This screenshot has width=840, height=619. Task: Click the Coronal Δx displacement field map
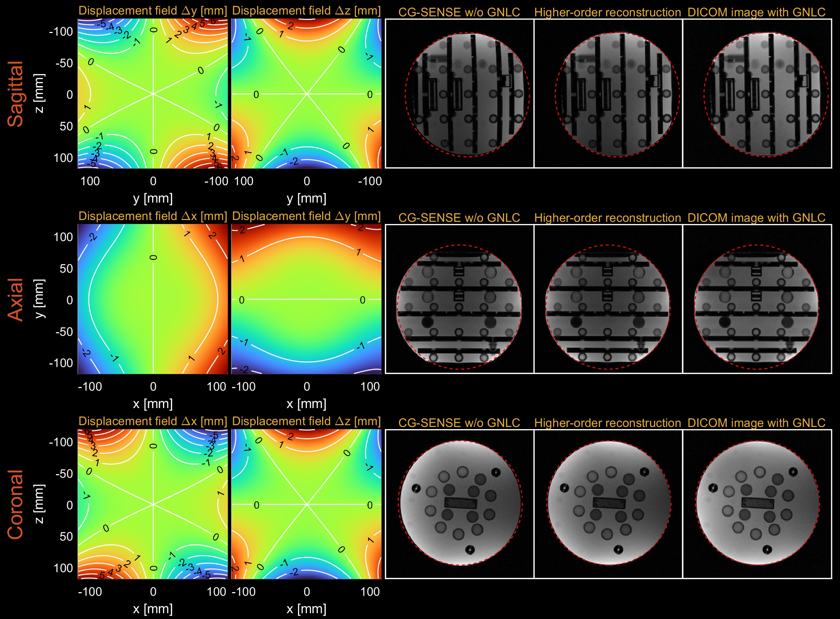pos(153,504)
